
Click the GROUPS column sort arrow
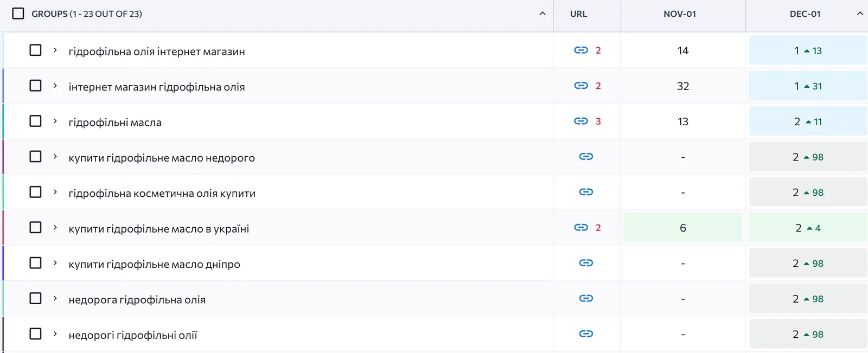tap(542, 14)
